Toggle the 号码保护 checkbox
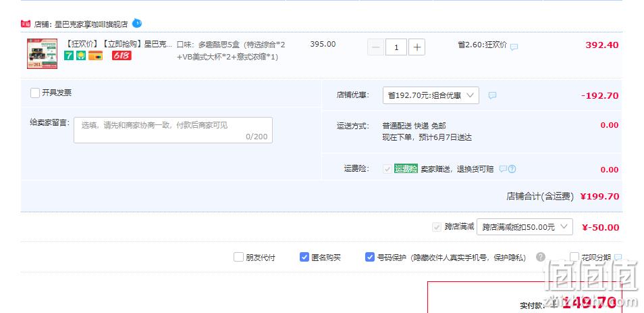Screen dimensions: 644x313 [x=370, y=258]
